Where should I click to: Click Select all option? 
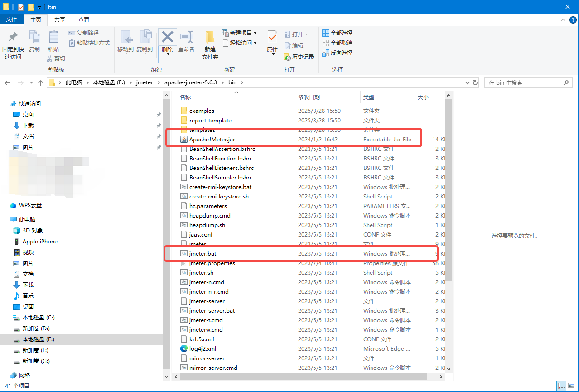click(337, 33)
